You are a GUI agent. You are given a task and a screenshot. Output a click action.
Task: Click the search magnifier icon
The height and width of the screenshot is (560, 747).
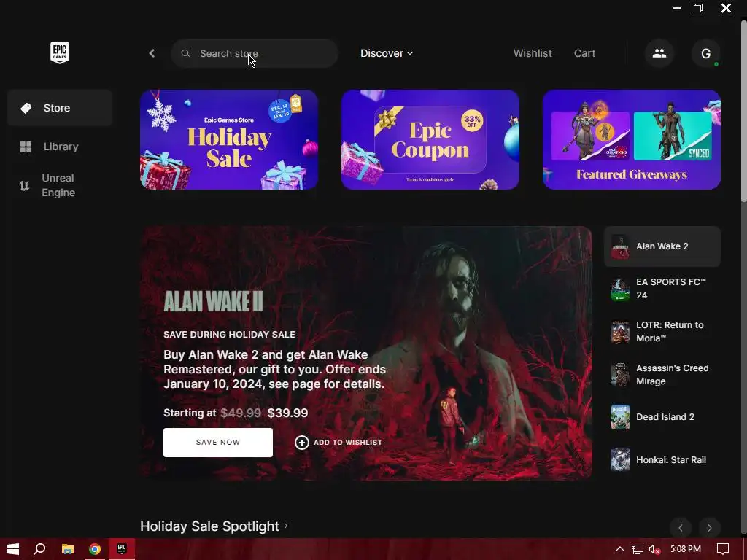[x=185, y=53]
